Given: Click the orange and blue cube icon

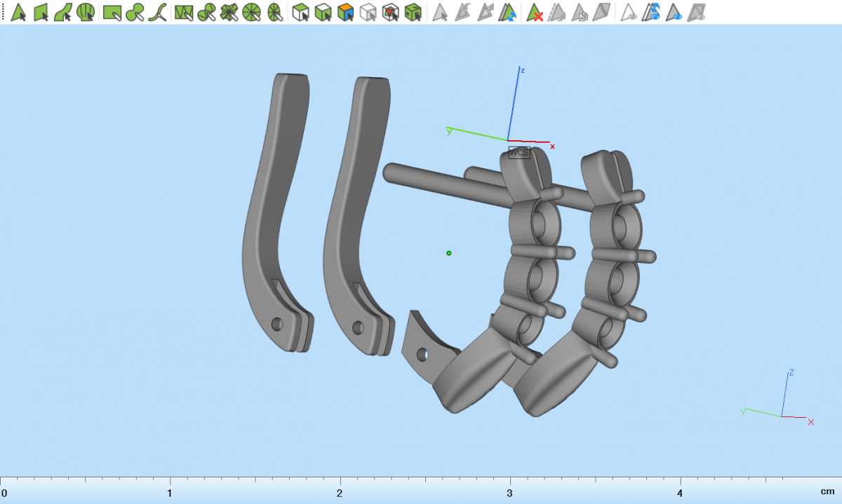Looking at the screenshot, I should [345, 12].
